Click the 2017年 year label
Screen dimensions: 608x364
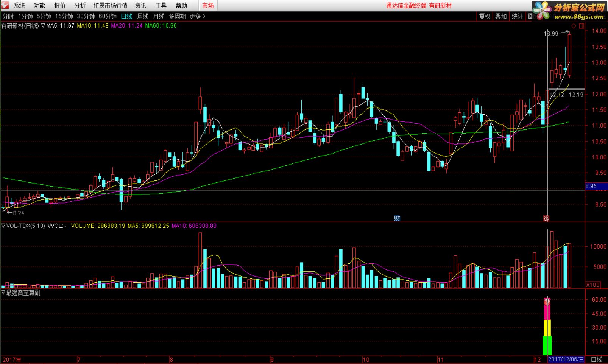(12, 359)
